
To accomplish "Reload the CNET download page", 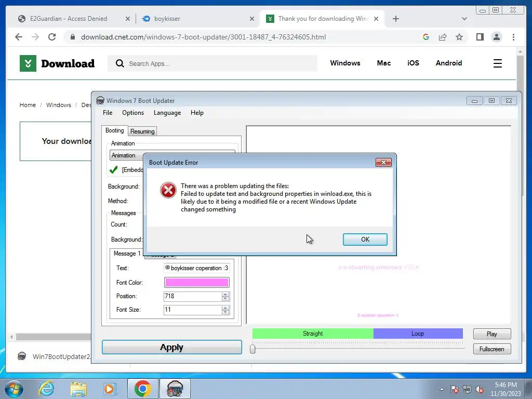I will tap(52, 37).
